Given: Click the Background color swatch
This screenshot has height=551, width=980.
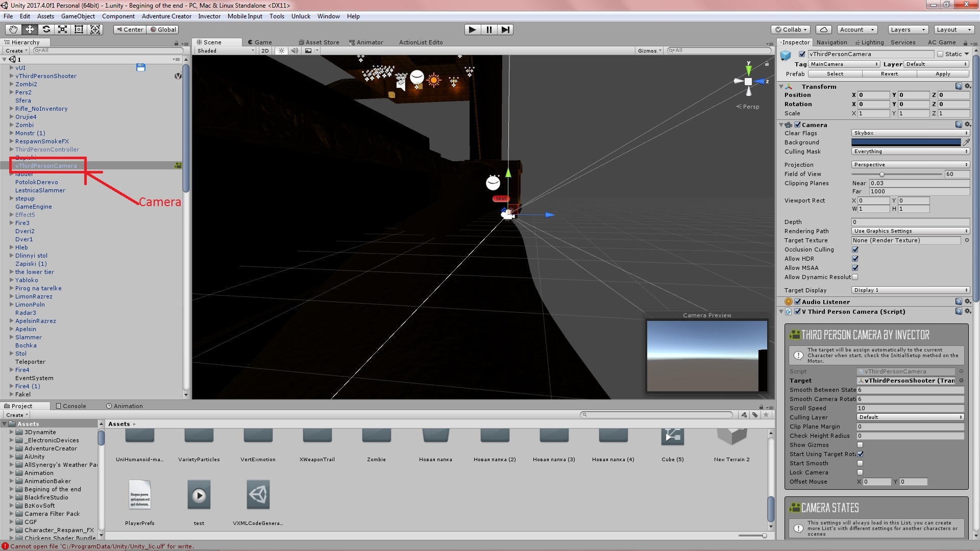Looking at the screenshot, I should [x=906, y=142].
